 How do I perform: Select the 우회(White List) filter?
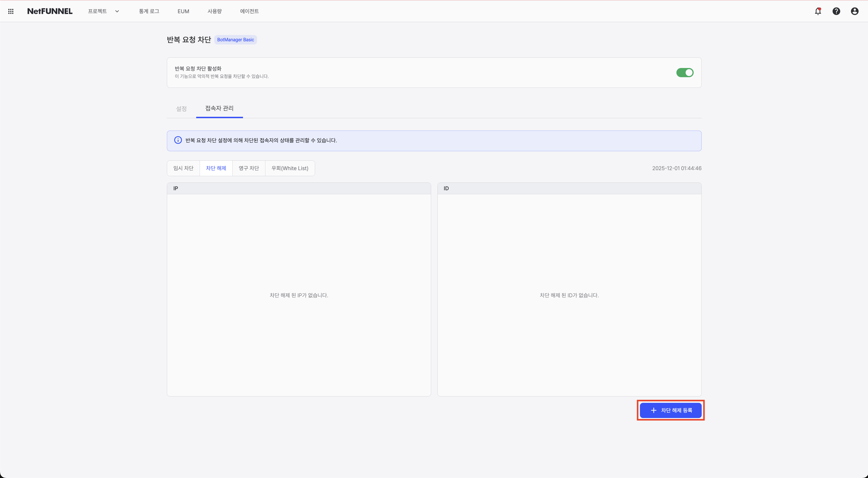click(x=290, y=168)
